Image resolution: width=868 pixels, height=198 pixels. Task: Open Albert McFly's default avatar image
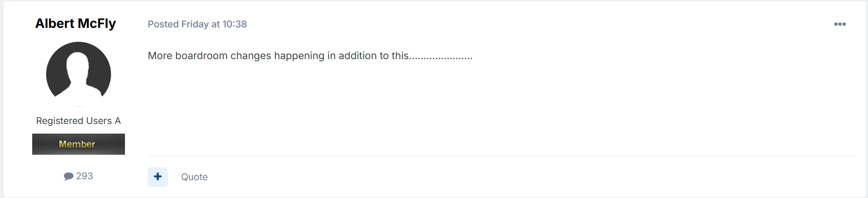pyautogui.click(x=78, y=74)
